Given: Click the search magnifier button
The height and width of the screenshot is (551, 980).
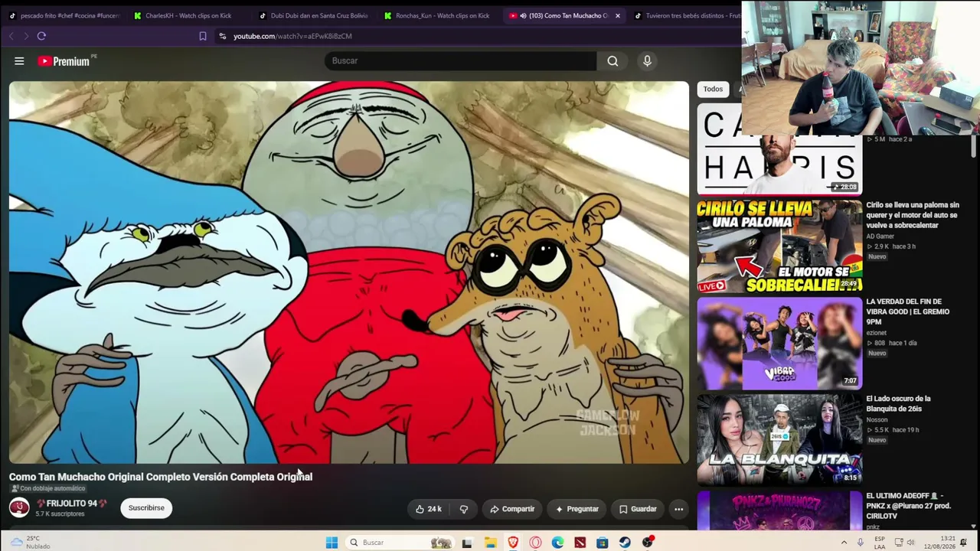Looking at the screenshot, I should pyautogui.click(x=612, y=61).
